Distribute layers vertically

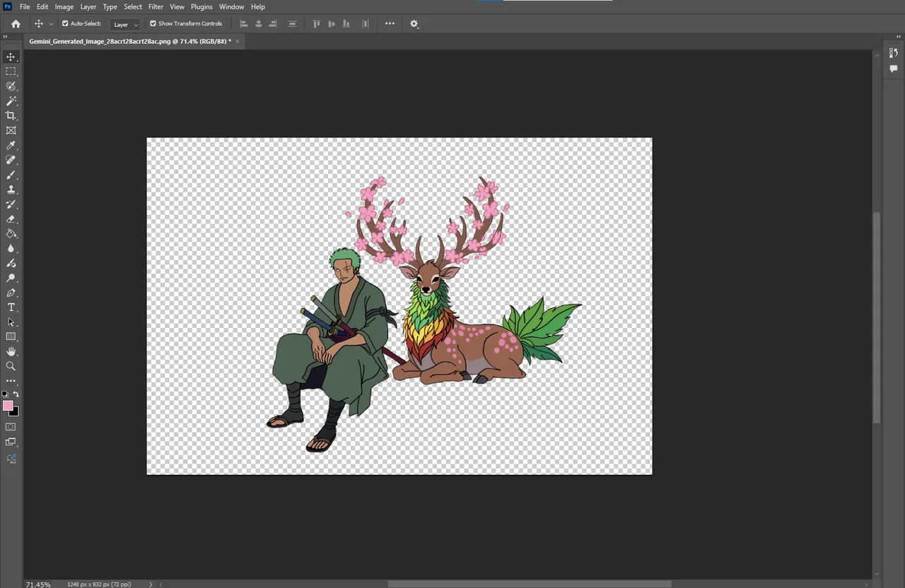[x=292, y=23]
